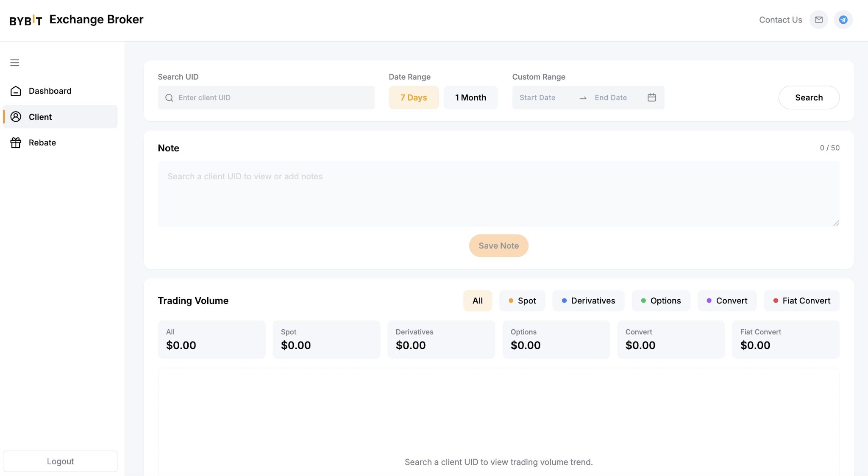Viewport: 868px width, 476px height.
Task: Select the All trading volume filter
Action: point(478,301)
